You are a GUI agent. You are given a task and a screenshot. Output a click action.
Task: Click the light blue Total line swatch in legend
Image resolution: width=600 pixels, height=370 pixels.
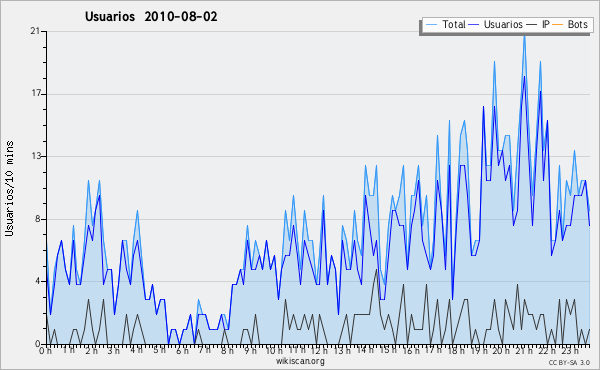tap(431, 25)
